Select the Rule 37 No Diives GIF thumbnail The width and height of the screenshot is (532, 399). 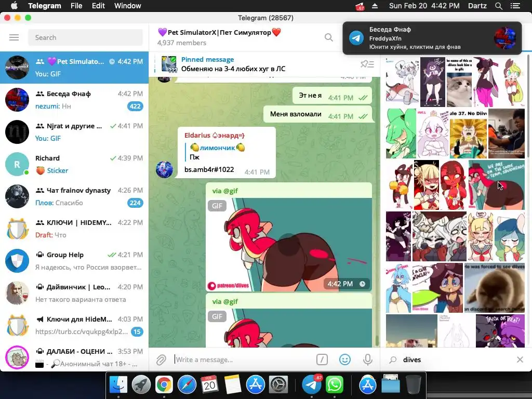click(x=468, y=134)
